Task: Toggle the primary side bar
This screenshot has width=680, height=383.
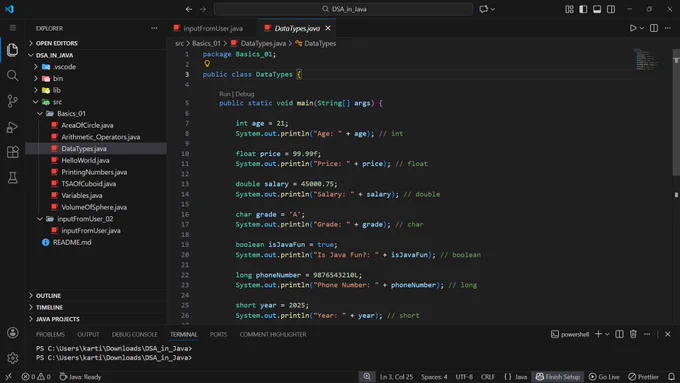Action: (583, 9)
